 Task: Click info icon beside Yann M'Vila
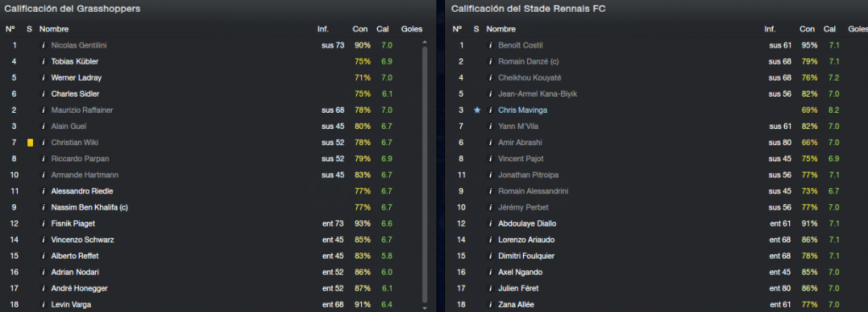point(491,126)
